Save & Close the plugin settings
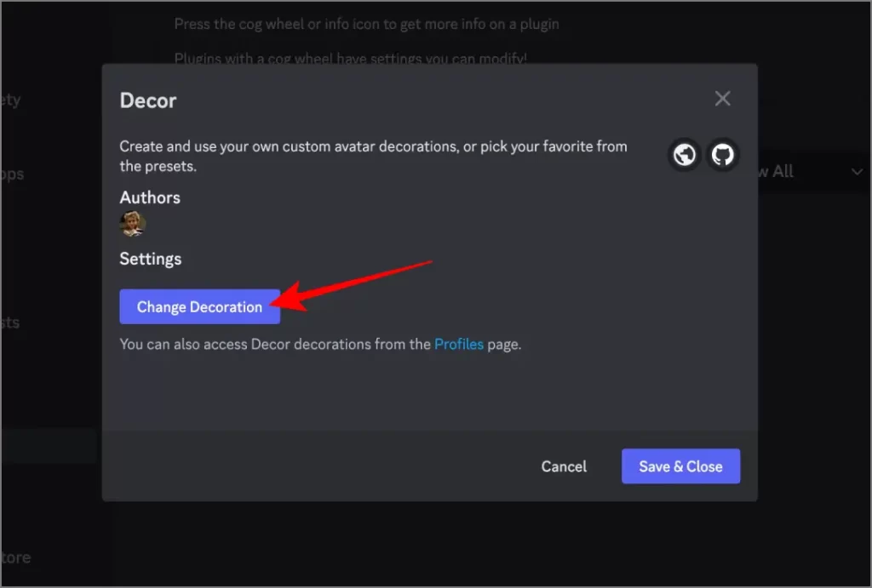Viewport: 872px width, 588px height. [680, 466]
